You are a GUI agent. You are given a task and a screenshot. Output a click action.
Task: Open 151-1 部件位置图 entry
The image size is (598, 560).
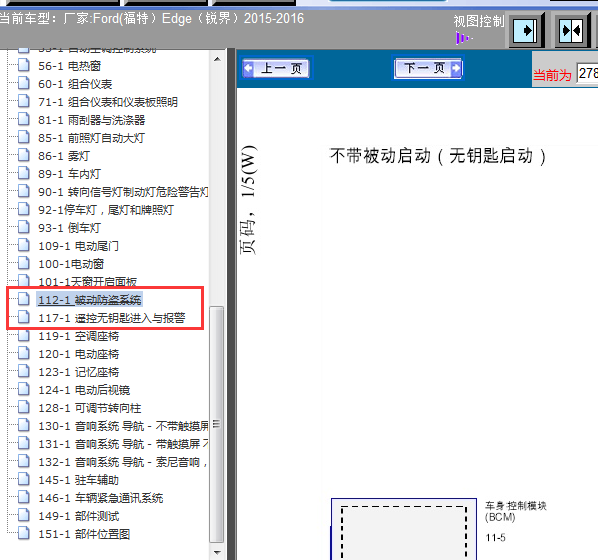click(84, 534)
